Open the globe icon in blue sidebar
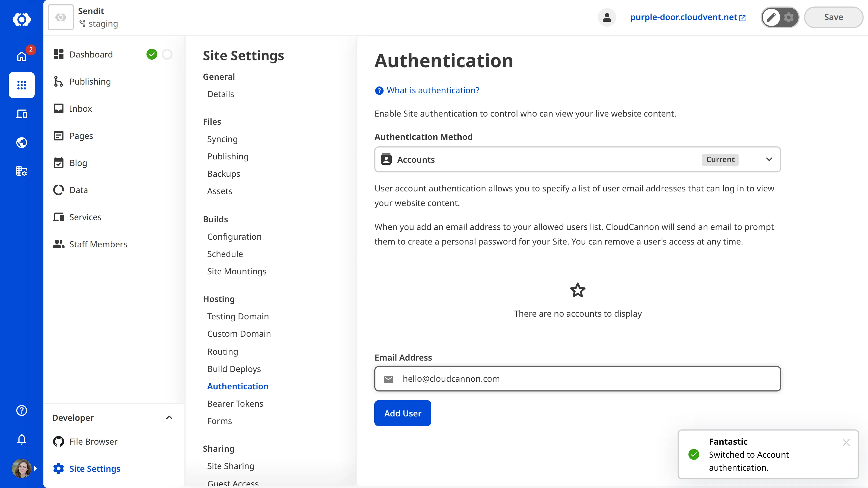868x488 pixels. (22, 142)
